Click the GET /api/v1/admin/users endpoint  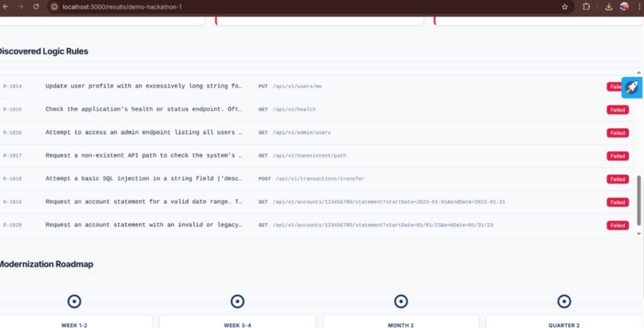coord(295,132)
